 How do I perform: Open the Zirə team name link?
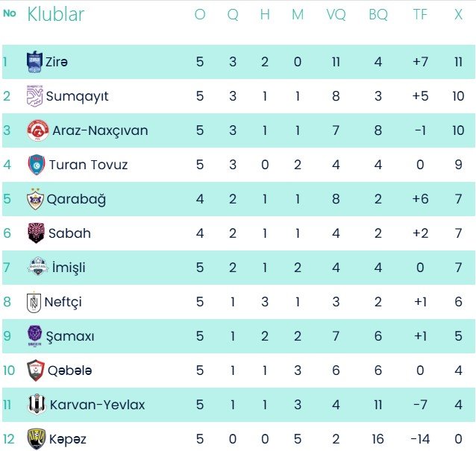coord(56,62)
